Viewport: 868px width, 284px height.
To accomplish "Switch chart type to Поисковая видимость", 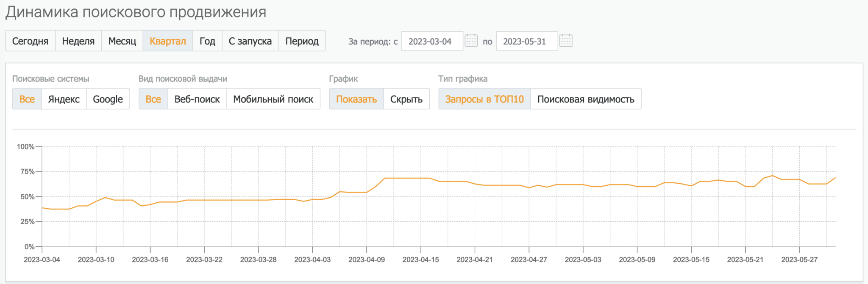I will (585, 99).
